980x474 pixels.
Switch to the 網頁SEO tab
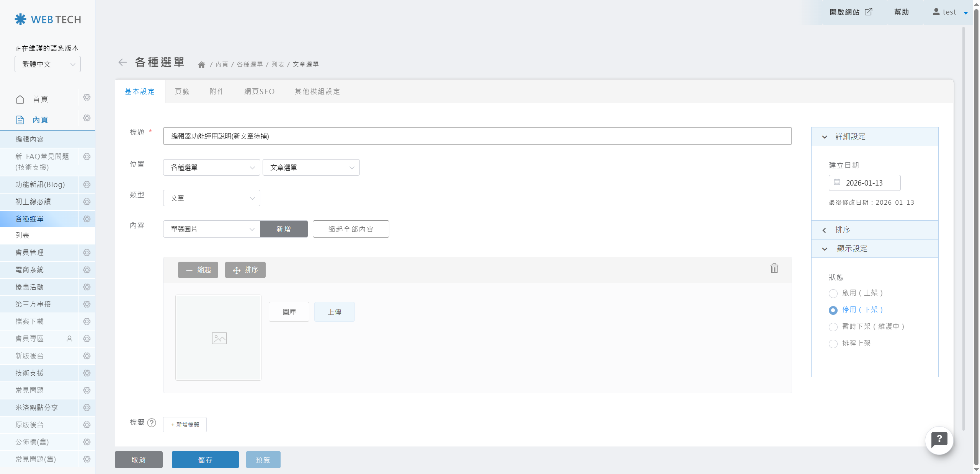click(x=260, y=92)
